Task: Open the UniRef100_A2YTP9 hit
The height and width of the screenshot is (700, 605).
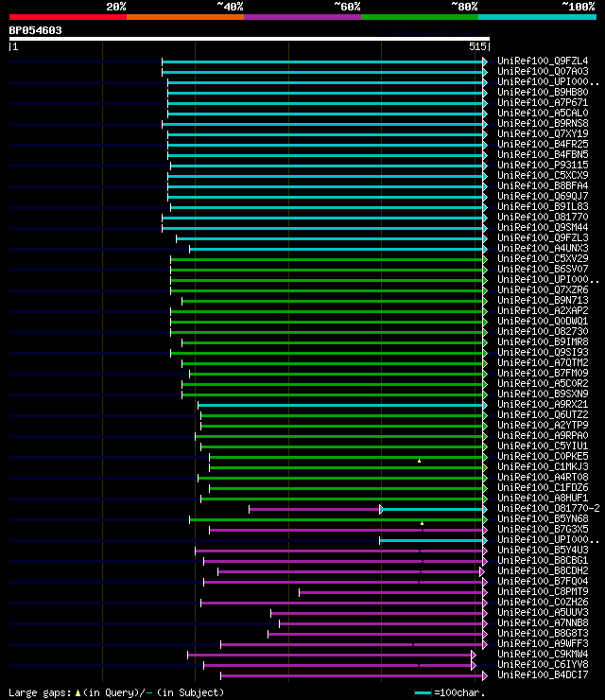Action: [x=543, y=426]
